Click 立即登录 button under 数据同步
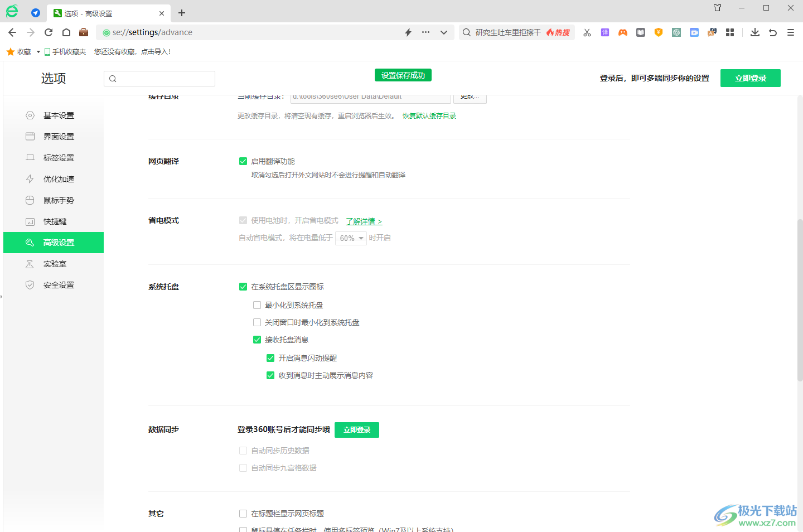 pos(357,430)
